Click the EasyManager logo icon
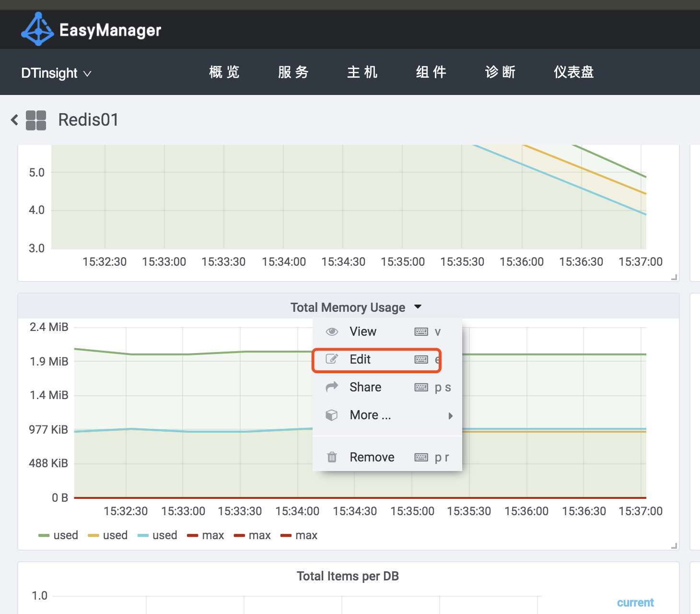This screenshot has height=614, width=700. pos(37,29)
